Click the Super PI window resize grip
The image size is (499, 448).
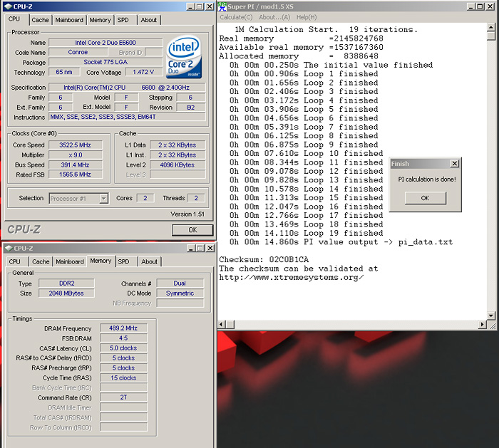pyautogui.click(x=492, y=325)
